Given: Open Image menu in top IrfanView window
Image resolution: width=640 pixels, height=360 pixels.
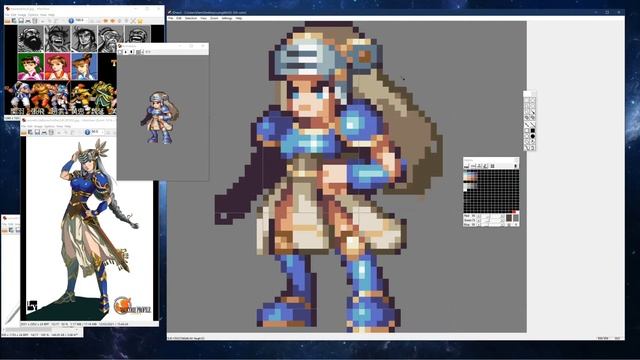Looking at the screenshot, I should pyautogui.click(x=22, y=15).
